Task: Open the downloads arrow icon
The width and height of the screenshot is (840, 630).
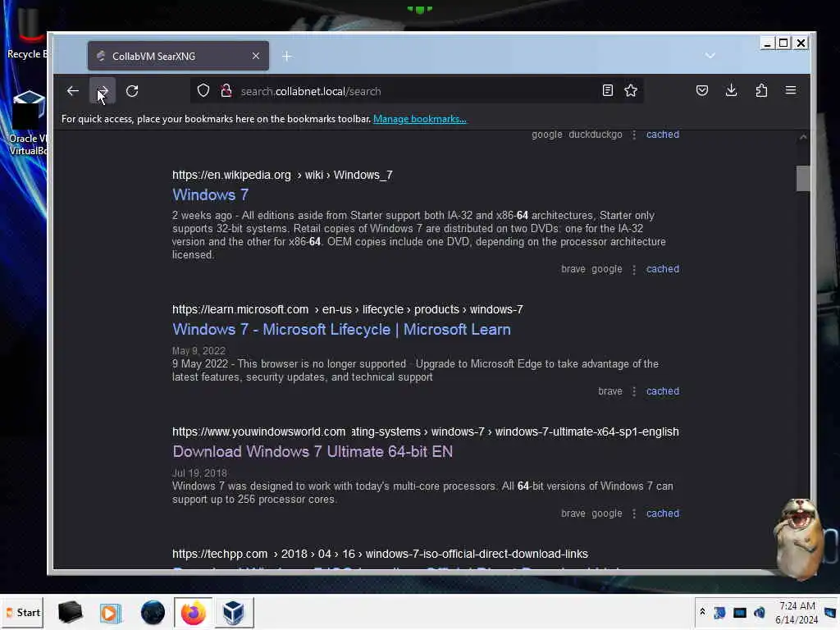Action: tap(731, 90)
